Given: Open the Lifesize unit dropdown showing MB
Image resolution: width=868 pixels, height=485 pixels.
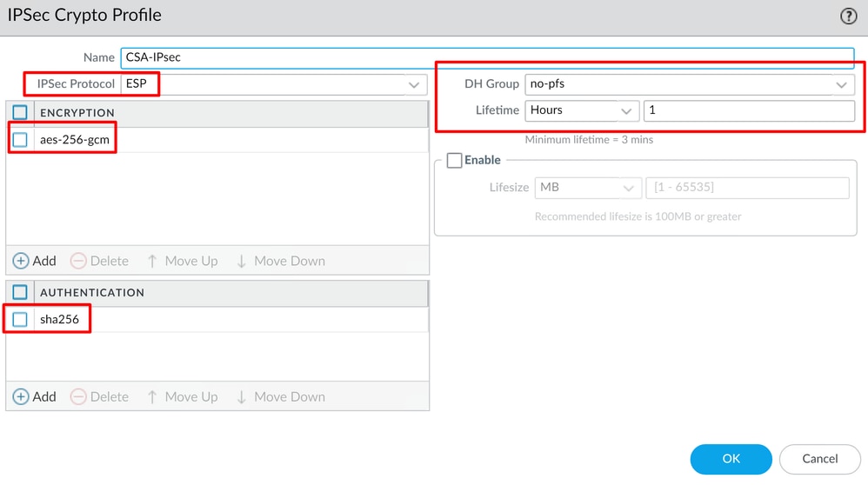Looking at the screenshot, I should (588, 188).
